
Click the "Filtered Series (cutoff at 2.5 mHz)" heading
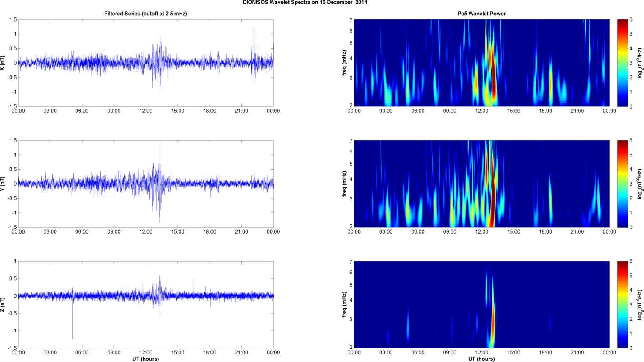click(146, 14)
